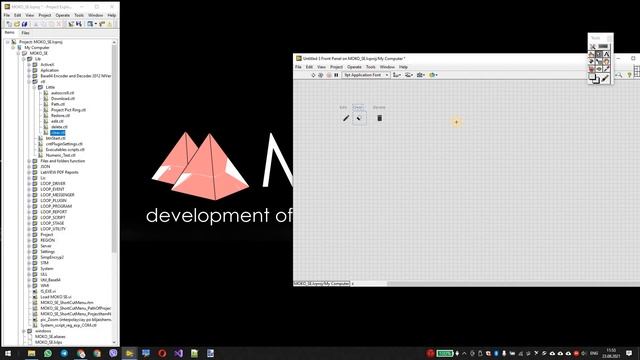Click New Project icon in Project Explorer toolbar
Screen dimensions: 640x360
coord(9,24)
